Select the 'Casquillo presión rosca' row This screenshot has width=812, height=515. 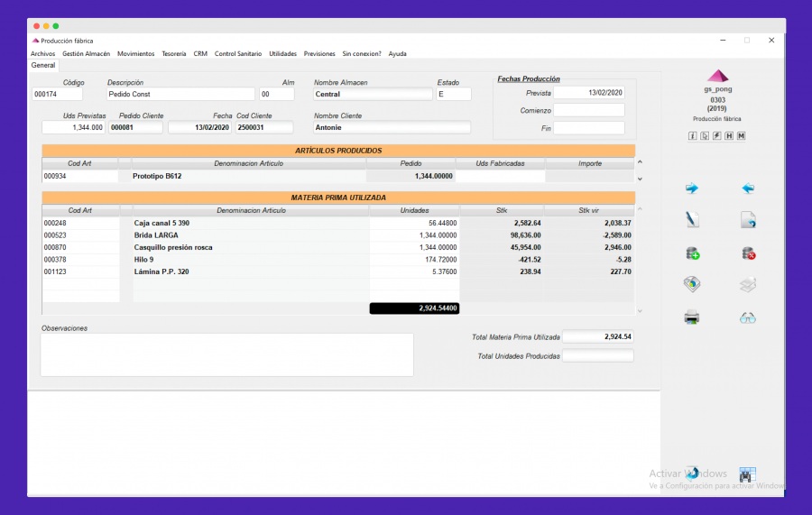(338, 247)
